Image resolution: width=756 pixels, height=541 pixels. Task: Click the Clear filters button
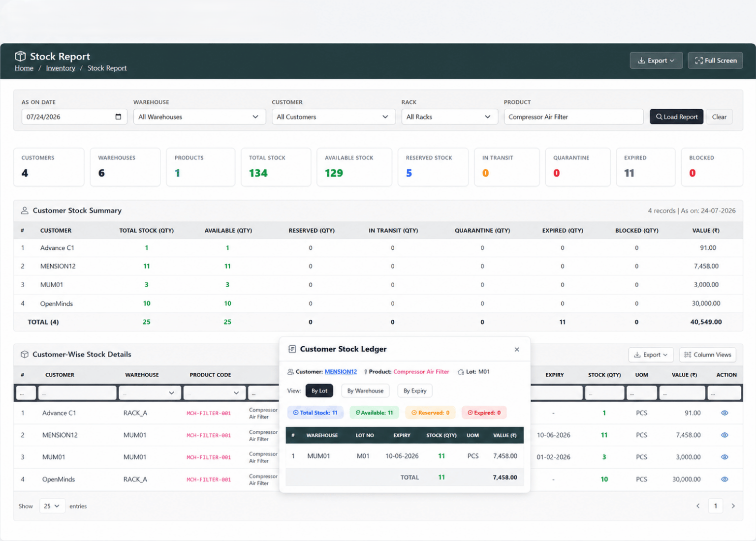(719, 117)
